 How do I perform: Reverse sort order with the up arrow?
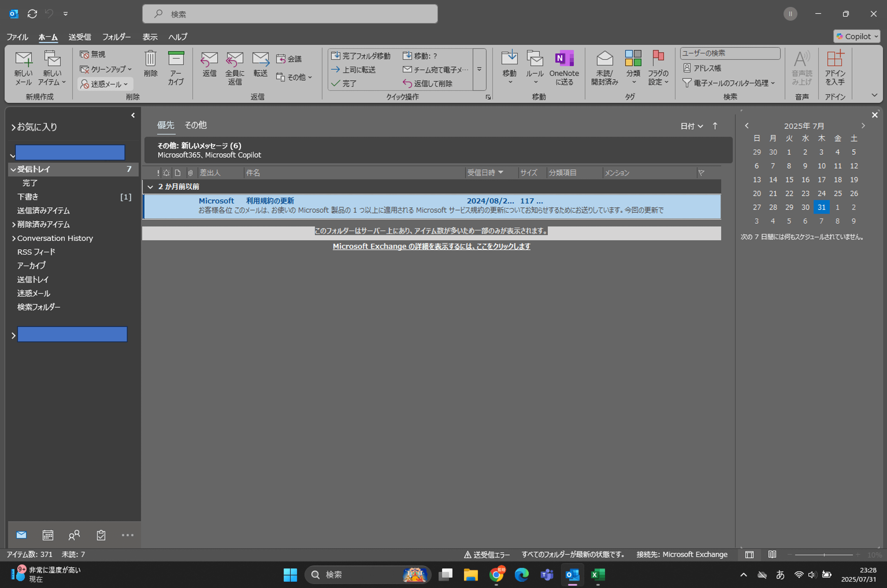tap(715, 126)
